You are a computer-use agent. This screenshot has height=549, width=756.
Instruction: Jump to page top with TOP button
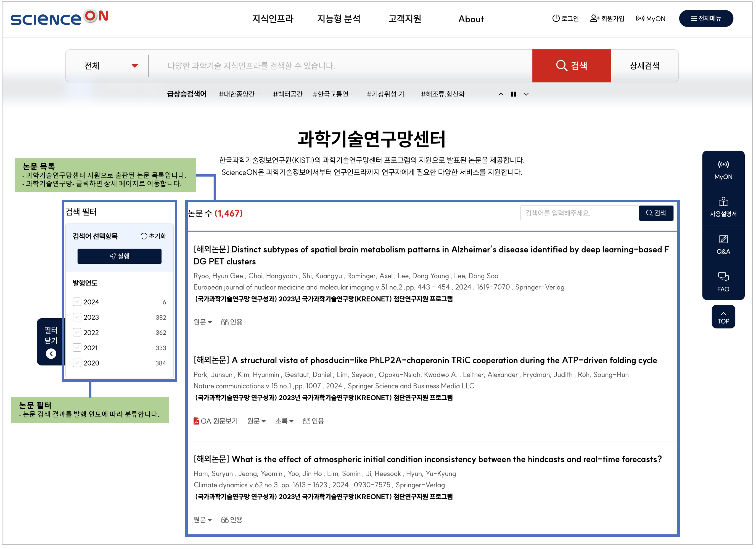(x=723, y=317)
